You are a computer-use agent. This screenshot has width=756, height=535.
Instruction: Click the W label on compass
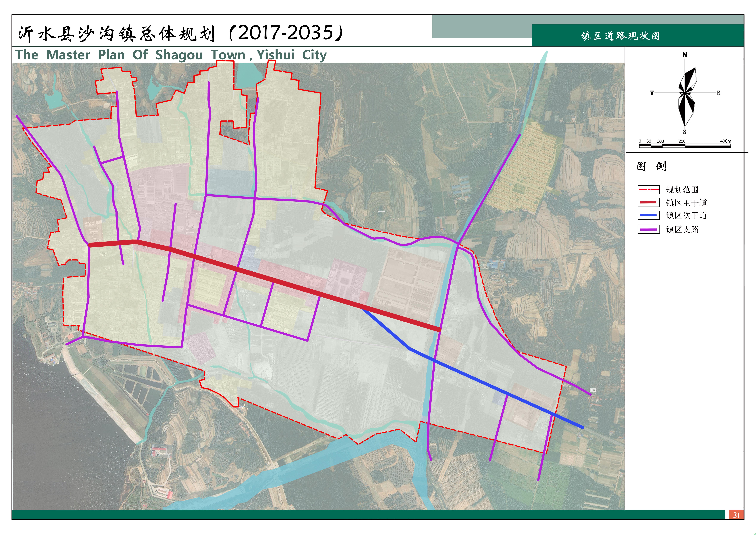(x=652, y=93)
